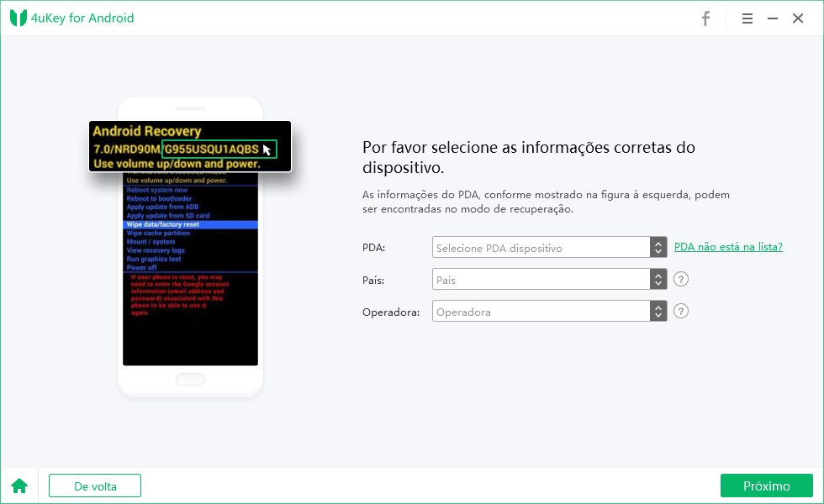Open the hamburger menu icon
The image size is (824, 504).
click(x=747, y=18)
